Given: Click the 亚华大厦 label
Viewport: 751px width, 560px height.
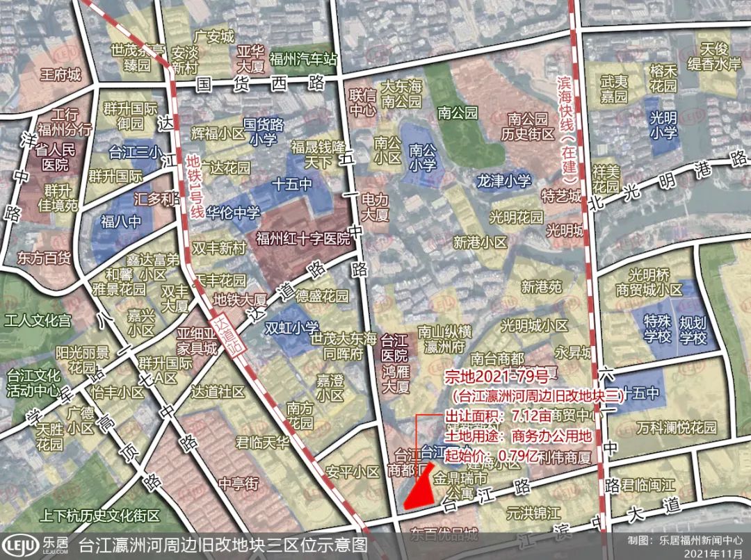Looking at the screenshot, I should pos(250,59).
